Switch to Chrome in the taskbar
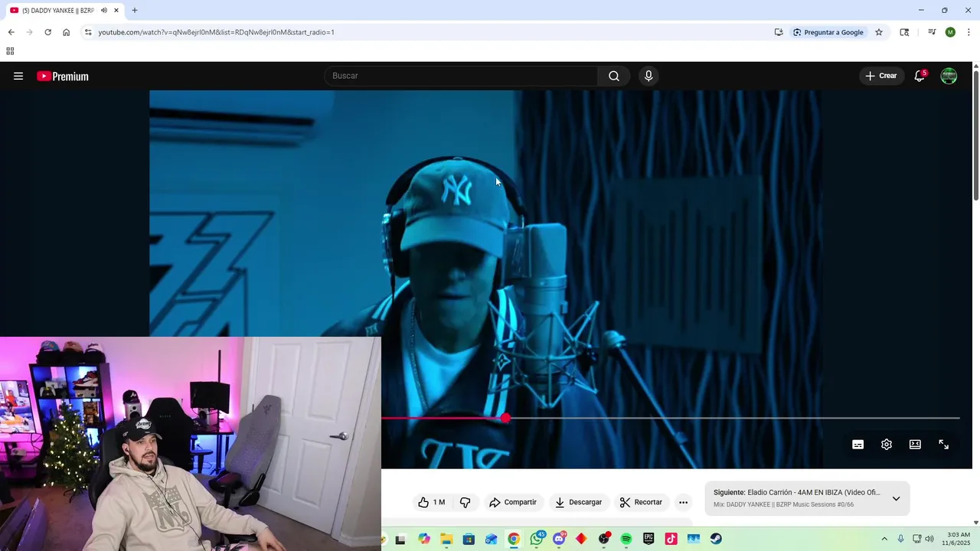The width and height of the screenshot is (980, 551). point(514,540)
